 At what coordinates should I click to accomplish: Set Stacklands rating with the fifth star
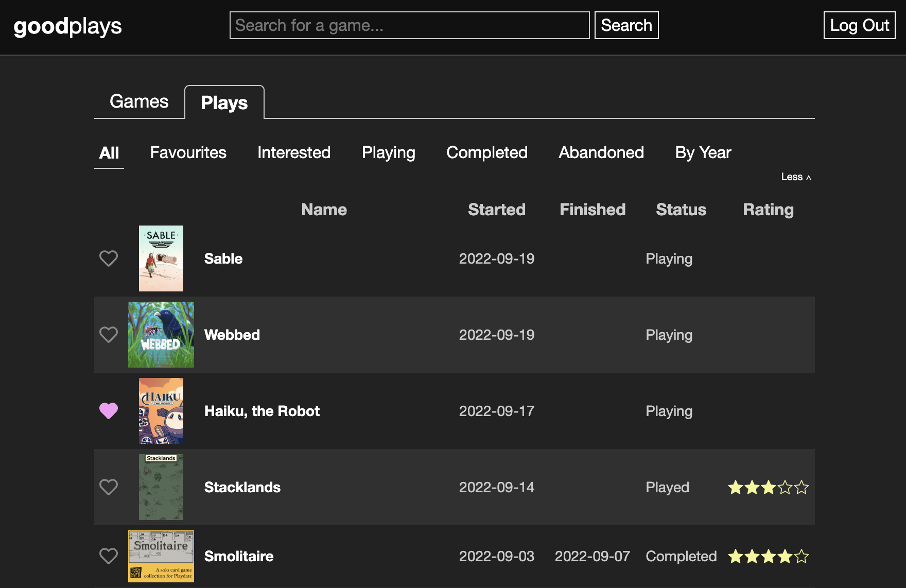click(802, 487)
